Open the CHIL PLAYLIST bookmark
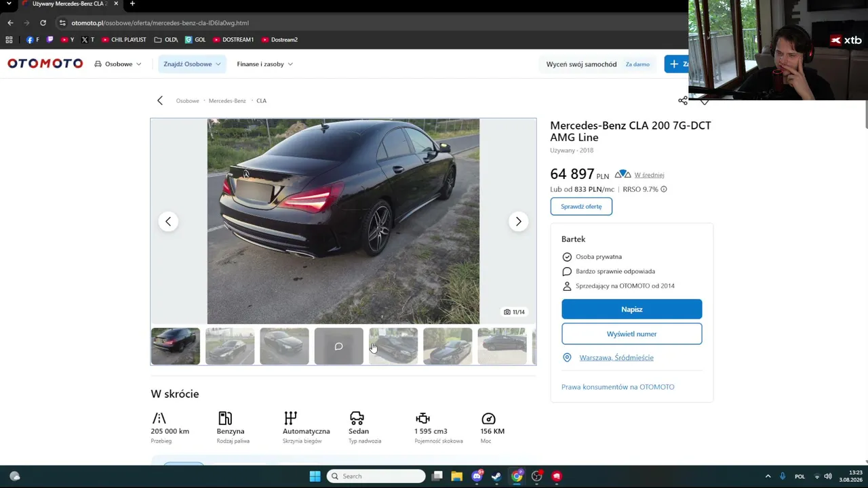This screenshot has height=488, width=868. 124,39
